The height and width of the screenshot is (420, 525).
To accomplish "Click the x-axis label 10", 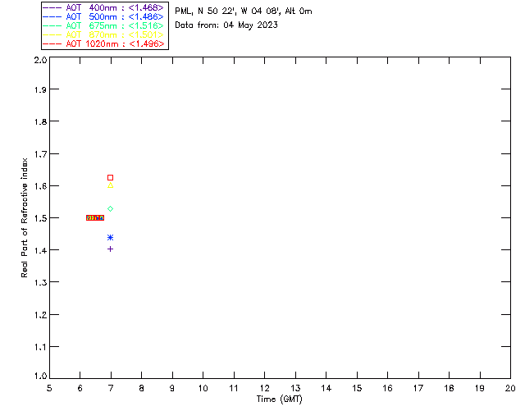I will pyautogui.click(x=203, y=388).
